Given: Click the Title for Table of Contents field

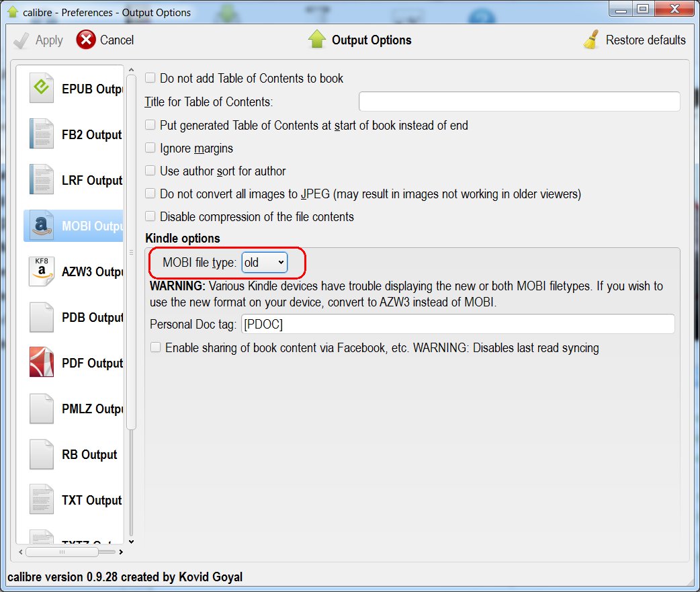Looking at the screenshot, I should (519, 101).
